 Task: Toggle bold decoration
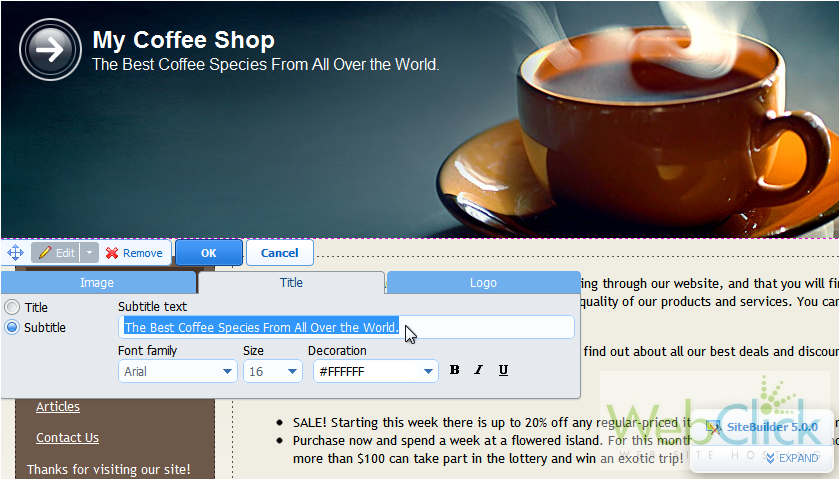click(454, 370)
